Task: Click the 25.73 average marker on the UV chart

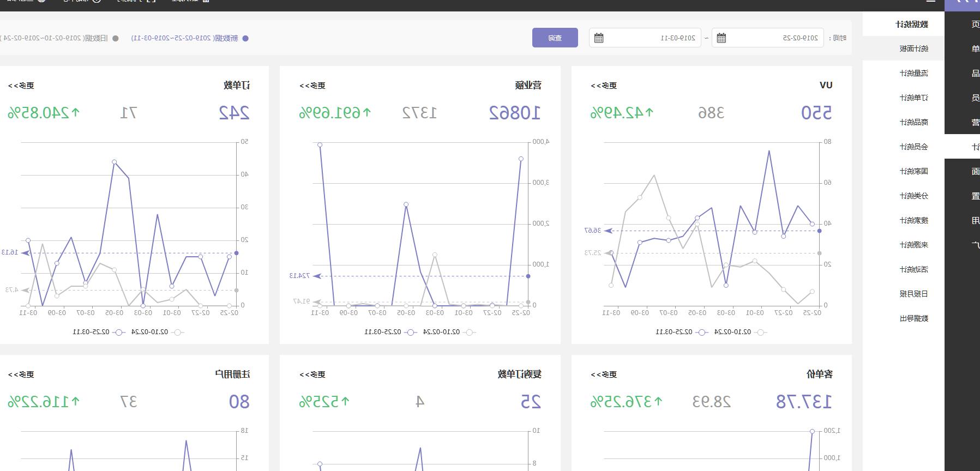Action: [593, 253]
